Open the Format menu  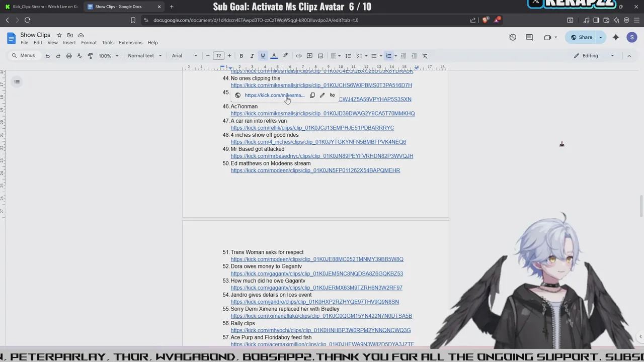tap(89, 43)
